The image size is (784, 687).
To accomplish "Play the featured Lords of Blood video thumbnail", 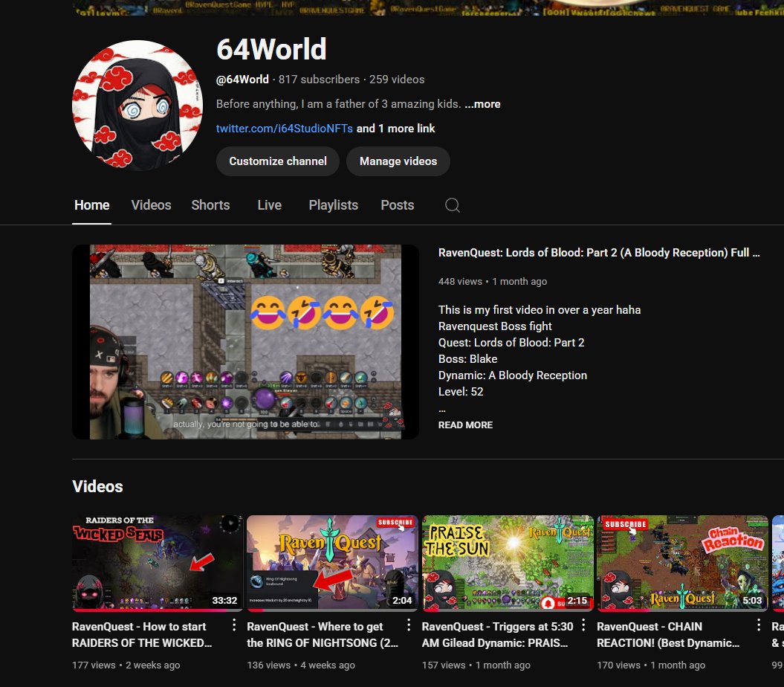I will click(x=245, y=342).
